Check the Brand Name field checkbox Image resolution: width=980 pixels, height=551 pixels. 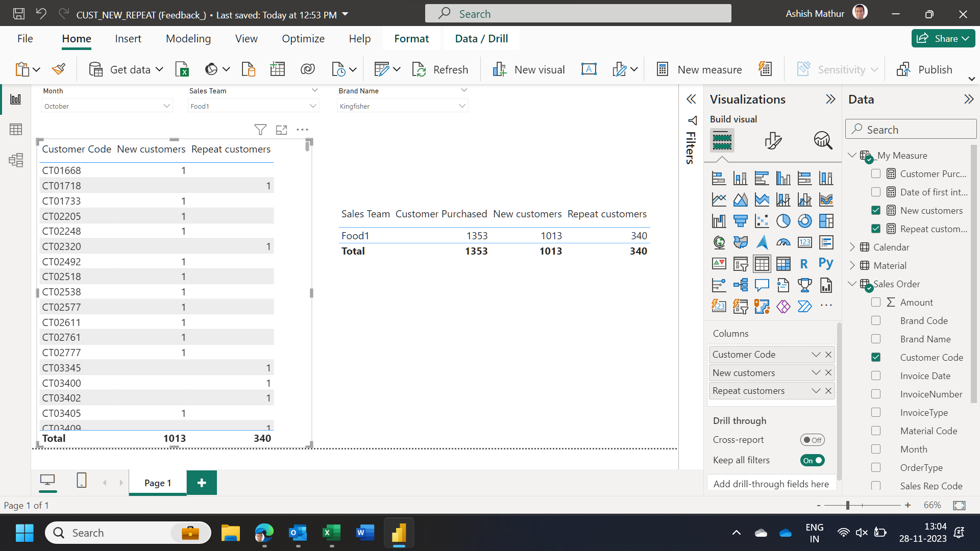point(876,339)
